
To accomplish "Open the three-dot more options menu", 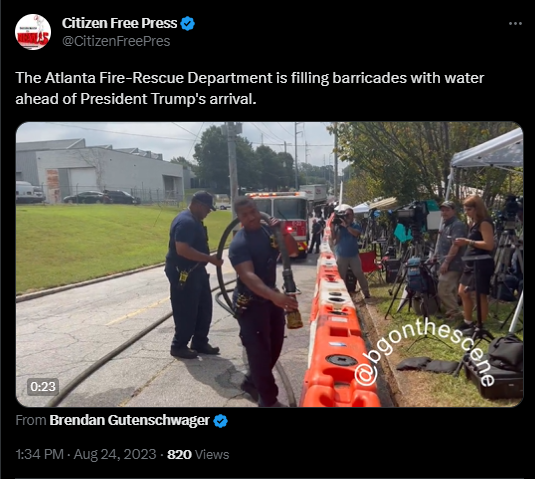I will point(515,24).
